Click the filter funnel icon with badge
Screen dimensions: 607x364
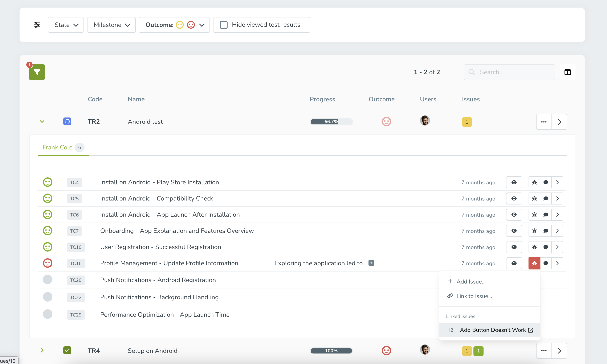coord(37,72)
